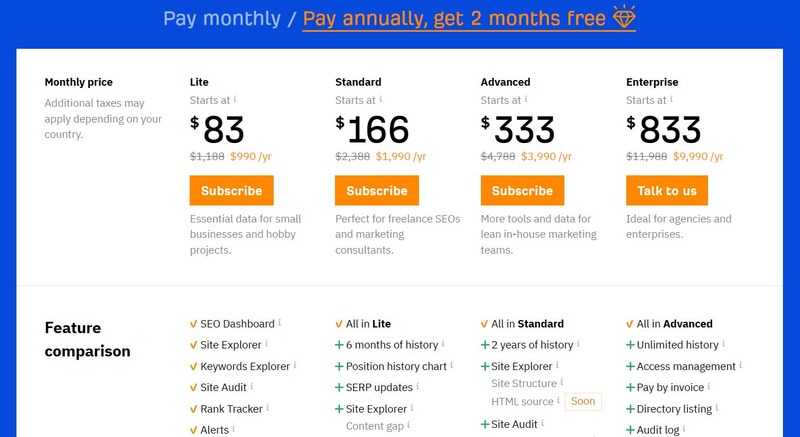
Task: Click info icon beside 6 months of history
Action: pyautogui.click(x=443, y=344)
